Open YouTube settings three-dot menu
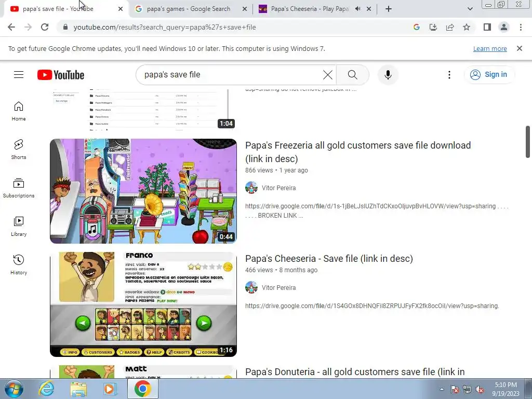Screen dimensions: 532x399 [x=449, y=75]
